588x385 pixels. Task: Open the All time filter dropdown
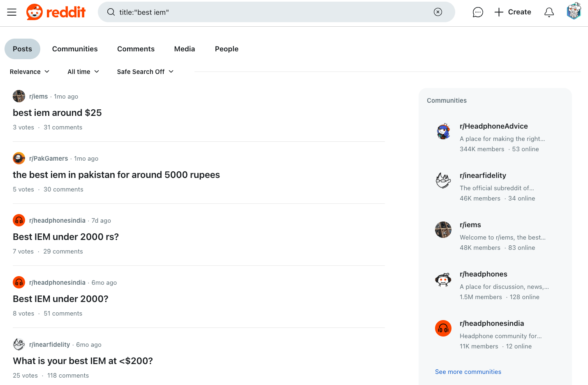pyautogui.click(x=83, y=71)
